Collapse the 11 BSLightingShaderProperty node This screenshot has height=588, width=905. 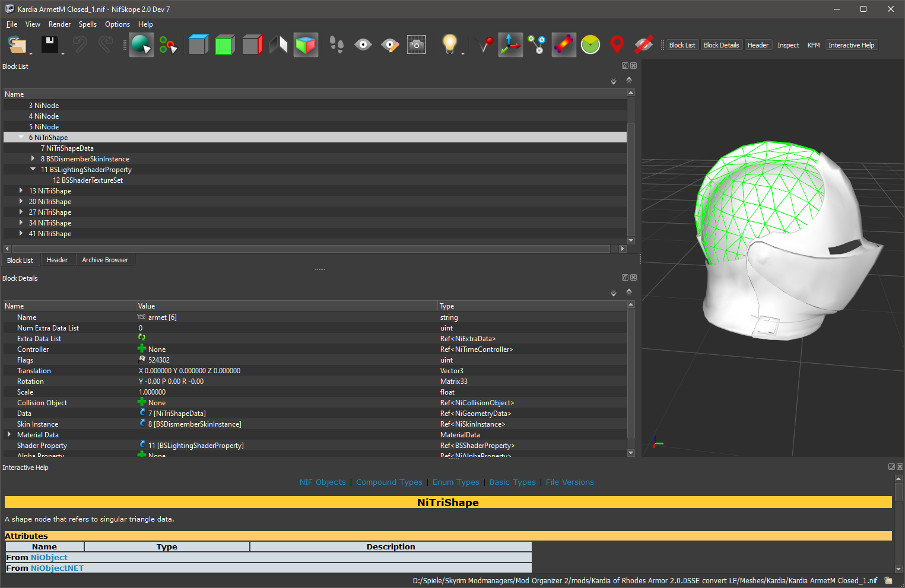tap(33, 169)
